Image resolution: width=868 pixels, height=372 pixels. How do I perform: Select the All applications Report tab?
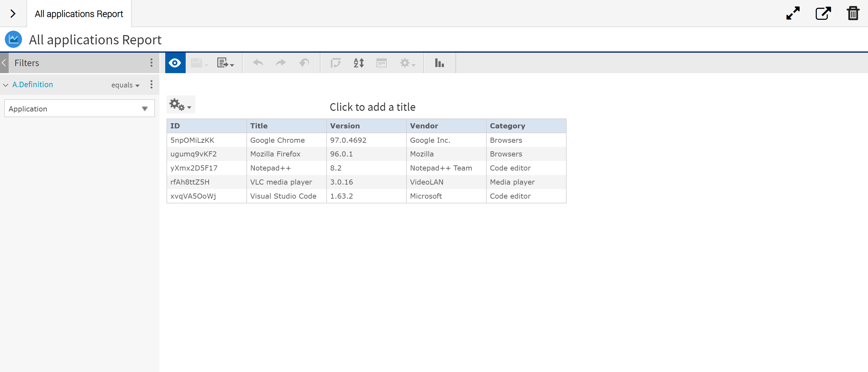pyautogui.click(x=79, y=14)
